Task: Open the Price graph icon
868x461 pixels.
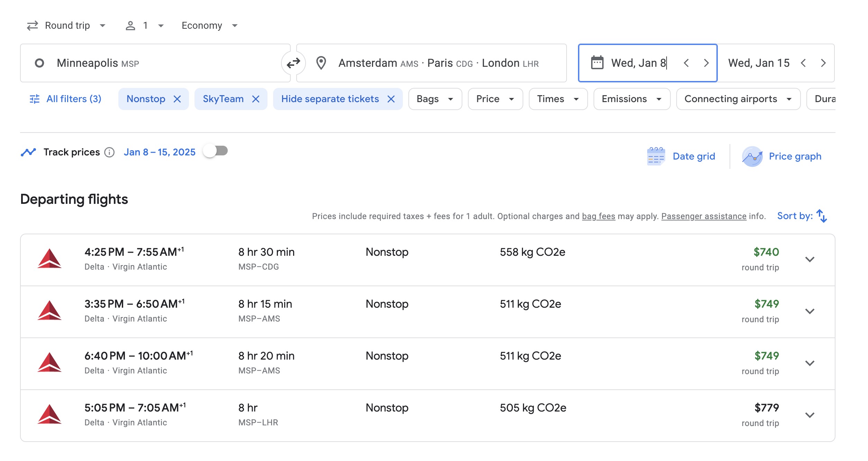Action: click(752, 156)
